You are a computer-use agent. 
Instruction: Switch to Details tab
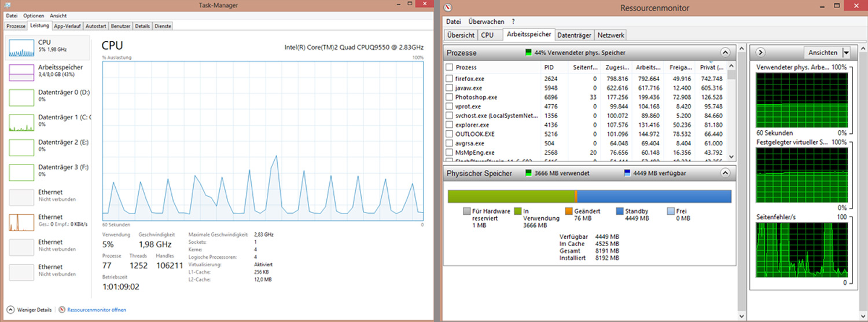click(142, 26)
